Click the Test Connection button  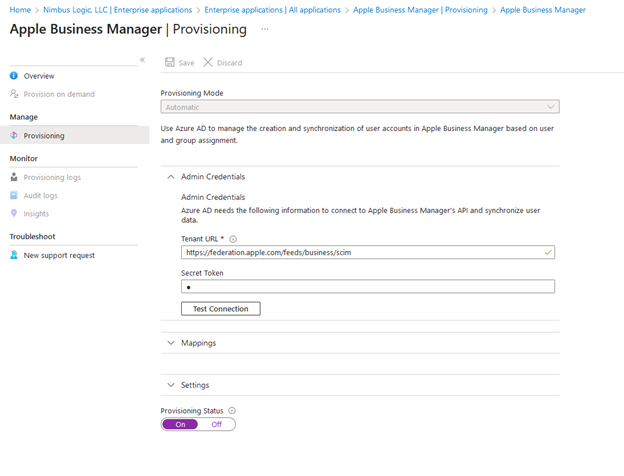[221, 308]
